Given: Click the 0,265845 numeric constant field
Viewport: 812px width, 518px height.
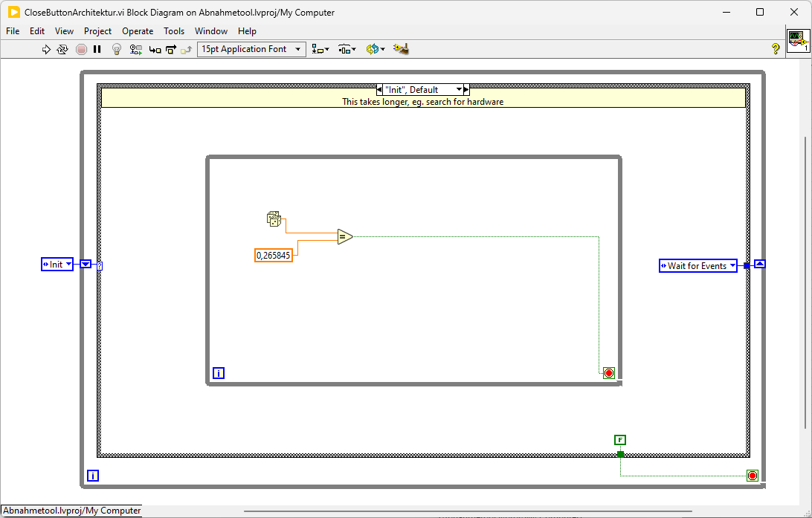Looking at the screenshot, I should [x=274, y=255].
